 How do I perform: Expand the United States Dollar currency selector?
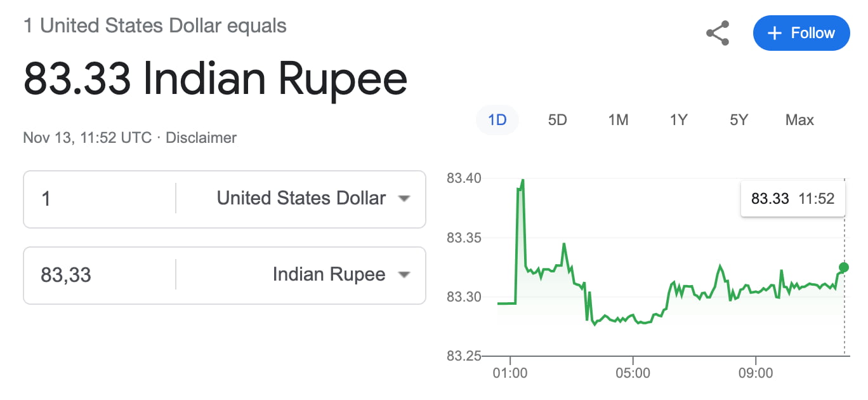tap(301, 199)
